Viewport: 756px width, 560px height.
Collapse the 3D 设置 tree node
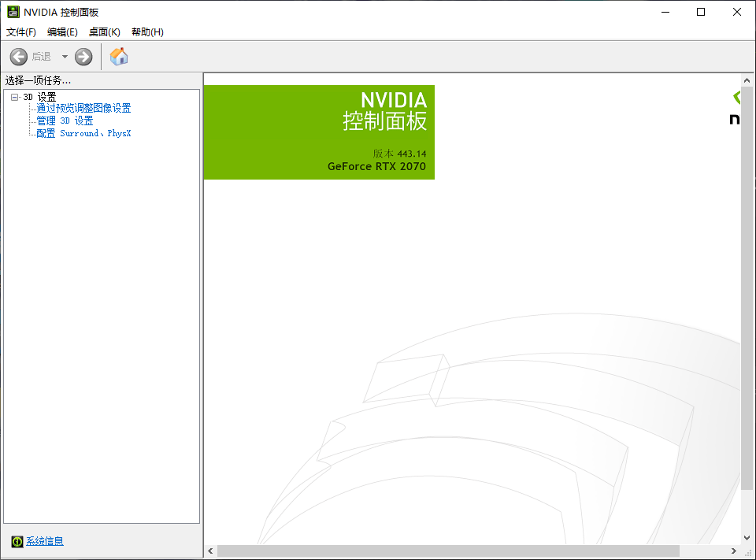pos(14,97)
